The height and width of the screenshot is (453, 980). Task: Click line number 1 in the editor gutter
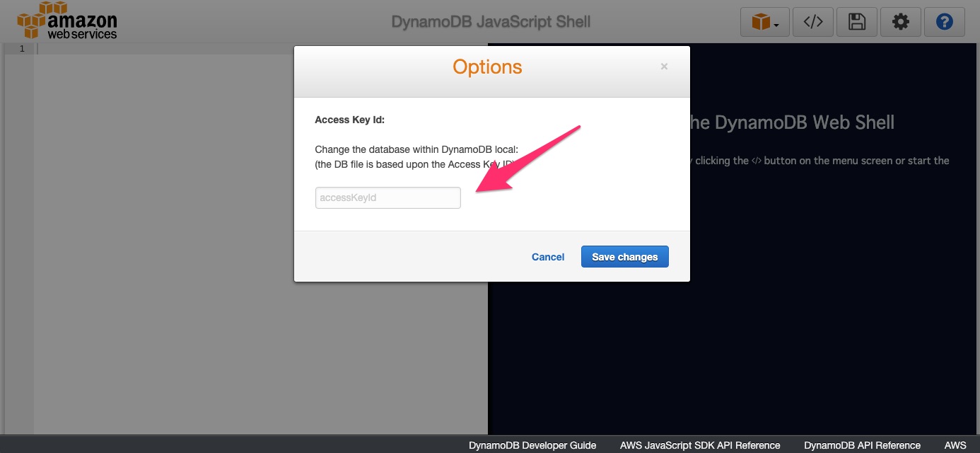21,48
